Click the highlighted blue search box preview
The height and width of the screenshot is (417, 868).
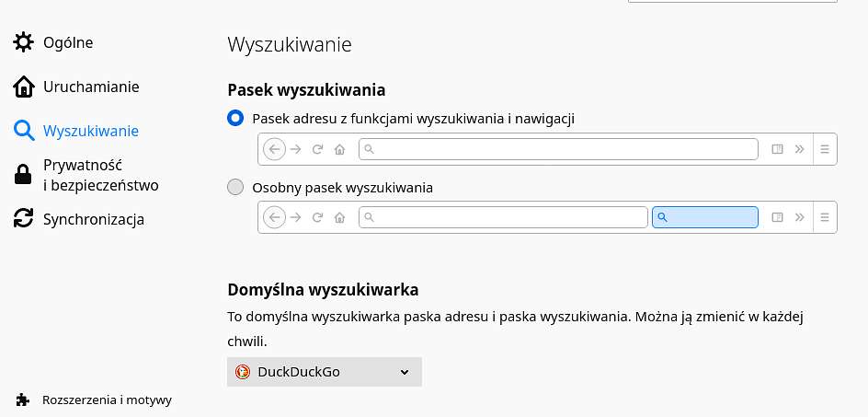pyautogui.click(x=704, y=217)
